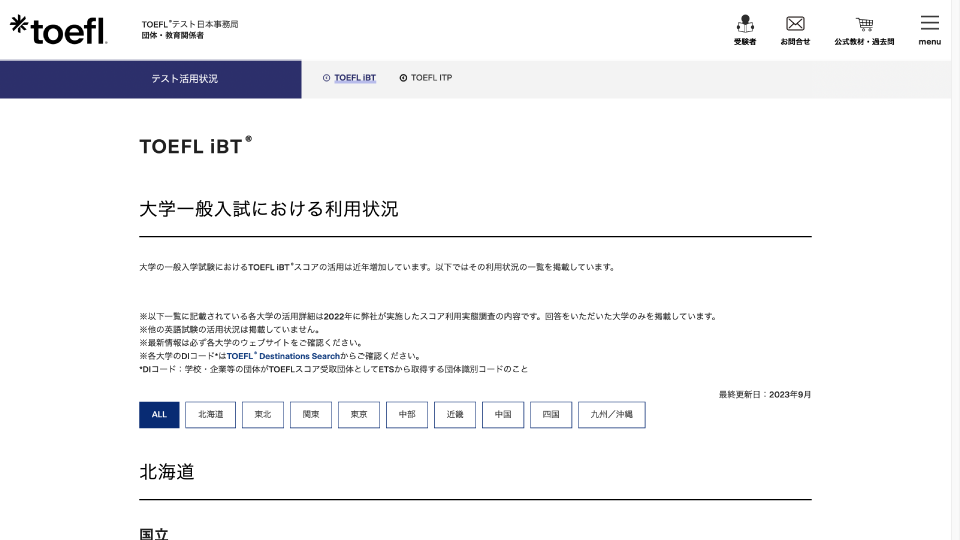Click the 最終更新日:2023年9月 text

click(x=765, y=394)
